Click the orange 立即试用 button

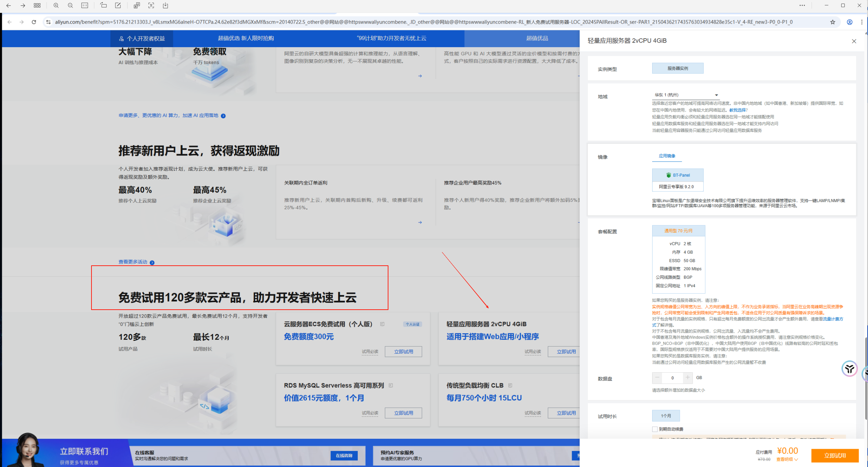coord(834,456)
